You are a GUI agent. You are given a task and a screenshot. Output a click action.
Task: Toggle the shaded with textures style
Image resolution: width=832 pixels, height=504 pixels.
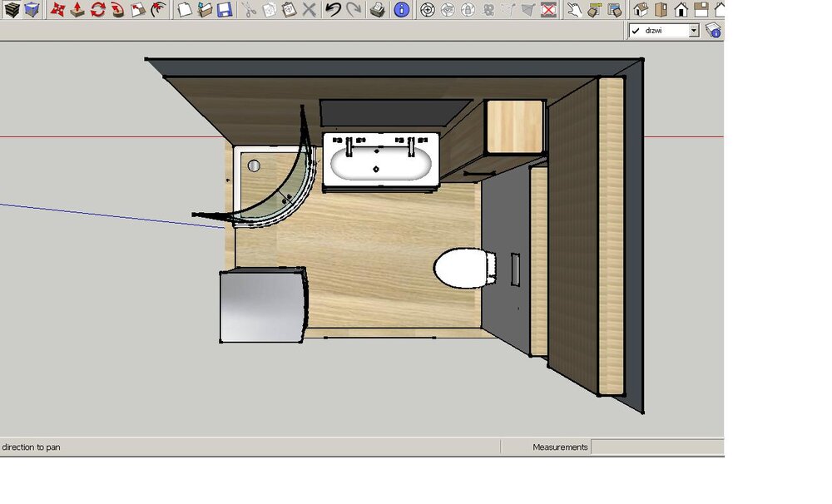(x=12, y=10)
